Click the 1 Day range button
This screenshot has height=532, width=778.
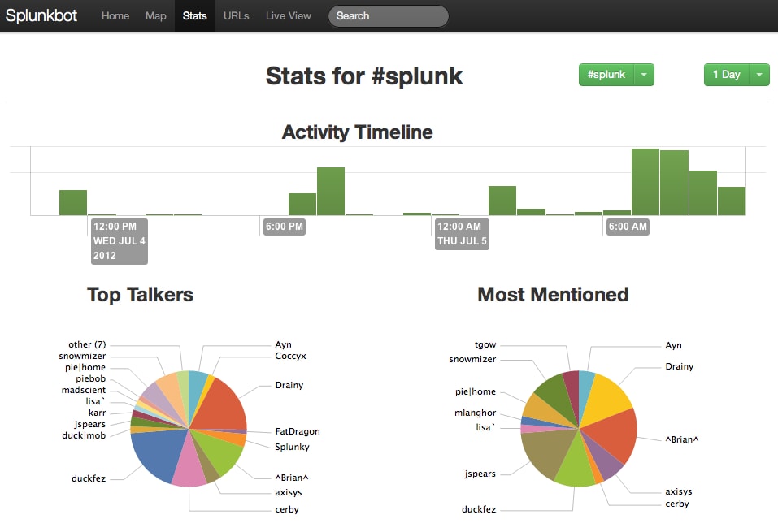727,75
